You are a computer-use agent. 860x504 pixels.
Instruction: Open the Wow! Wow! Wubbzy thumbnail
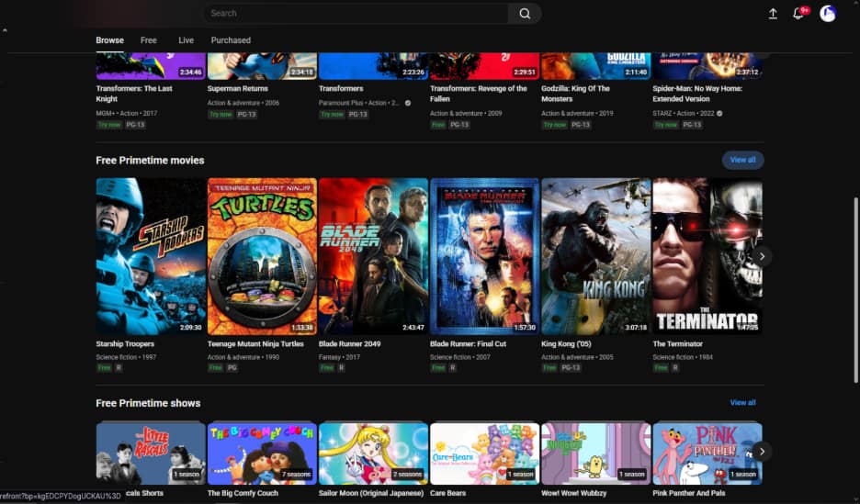pyautogui.click(x=596, y=454)
